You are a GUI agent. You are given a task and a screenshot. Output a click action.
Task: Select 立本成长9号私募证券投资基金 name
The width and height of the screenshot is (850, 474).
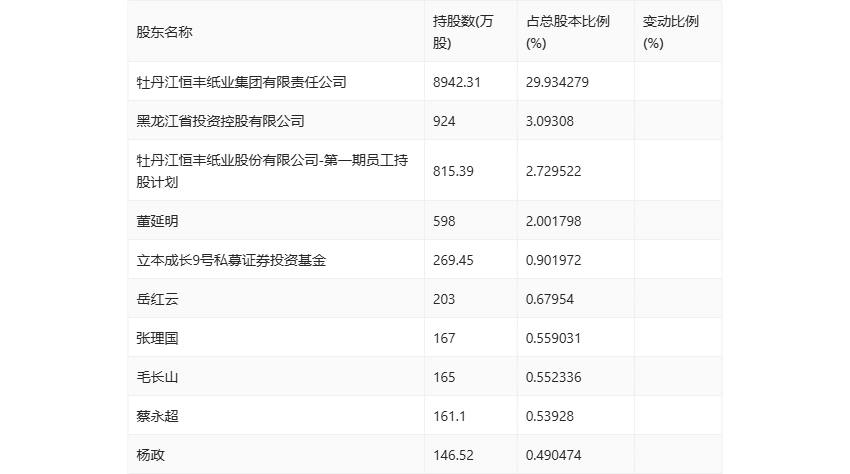(x=231, y=260)
